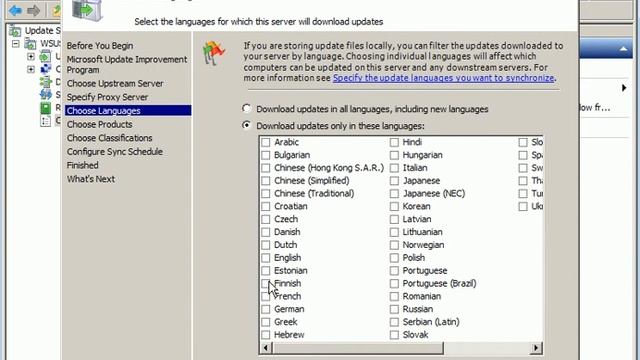The image size is (640, 360).
Task: Check the German language box
Action: tap(266, 309)
